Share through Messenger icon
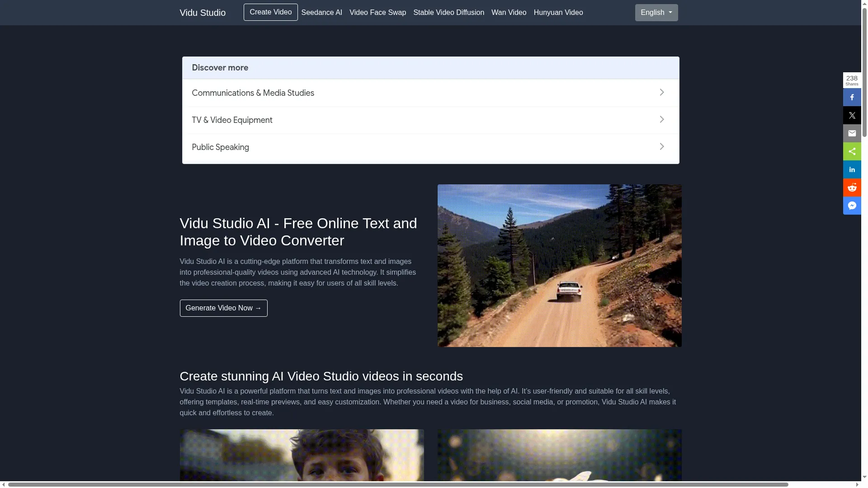868x488 pixels. tap(852, 206)
